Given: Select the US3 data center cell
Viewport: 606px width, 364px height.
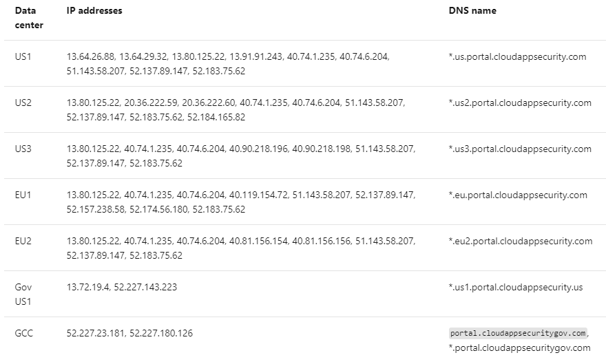Looking at the screenshot, I should click(23, 149).
